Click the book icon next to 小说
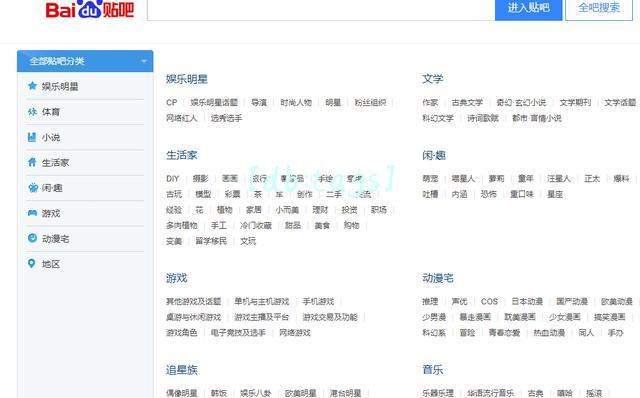Screen dimensions: 640x398 [32, 137]
